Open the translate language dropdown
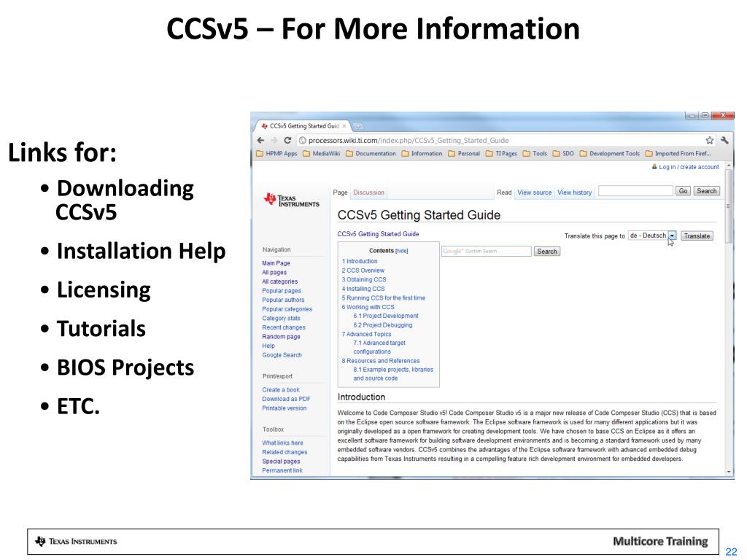 (651, 236)
